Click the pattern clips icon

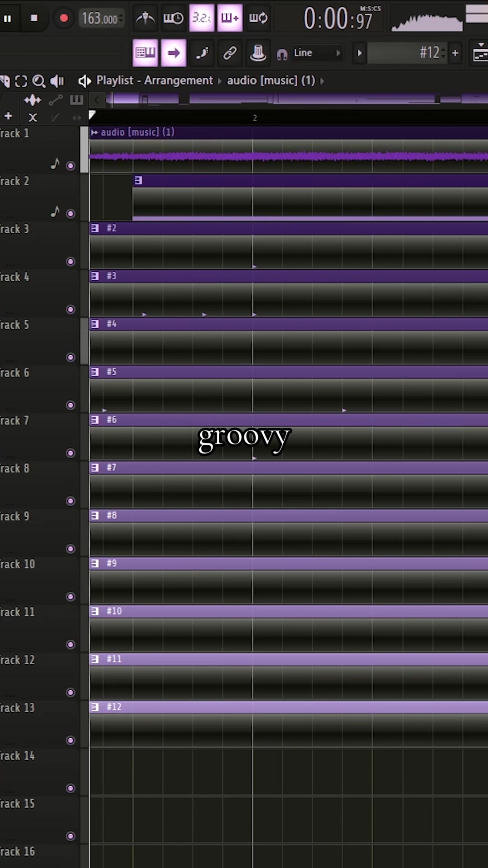[76, 100]
